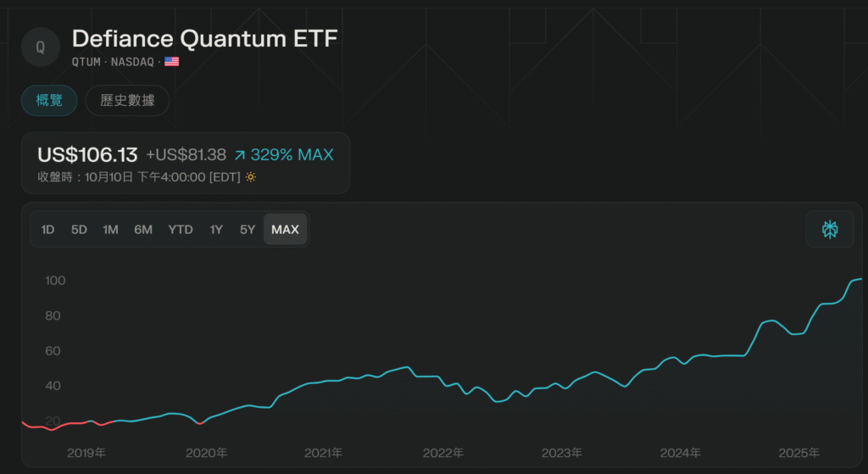Screen dimensions: 868x474
Task: Click the US flag icon
Action: click(x=171, y=62)
